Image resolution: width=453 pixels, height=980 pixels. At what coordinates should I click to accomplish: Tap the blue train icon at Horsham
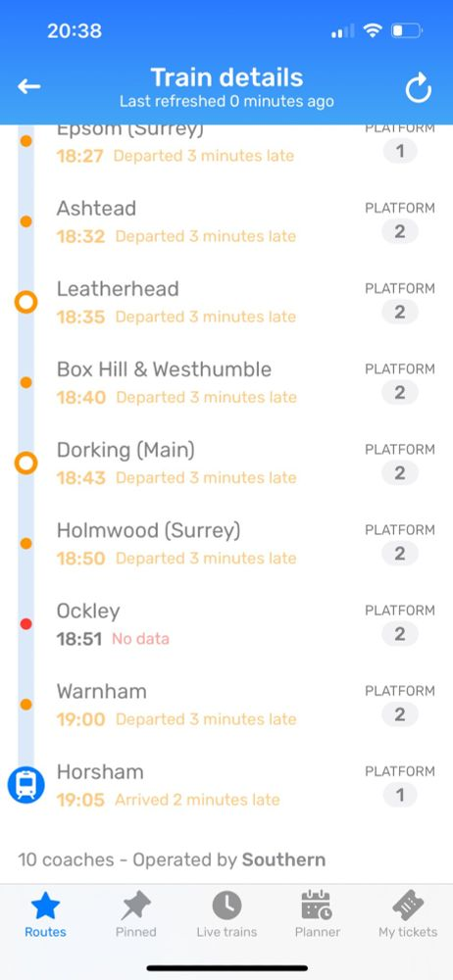click(x=25, y=785)
